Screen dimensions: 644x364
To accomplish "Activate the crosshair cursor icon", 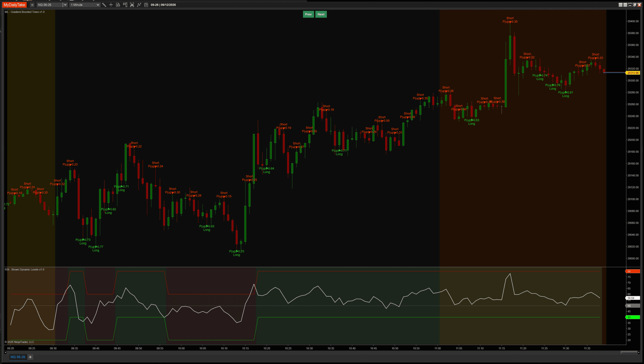I will click(x=111, y=5).
